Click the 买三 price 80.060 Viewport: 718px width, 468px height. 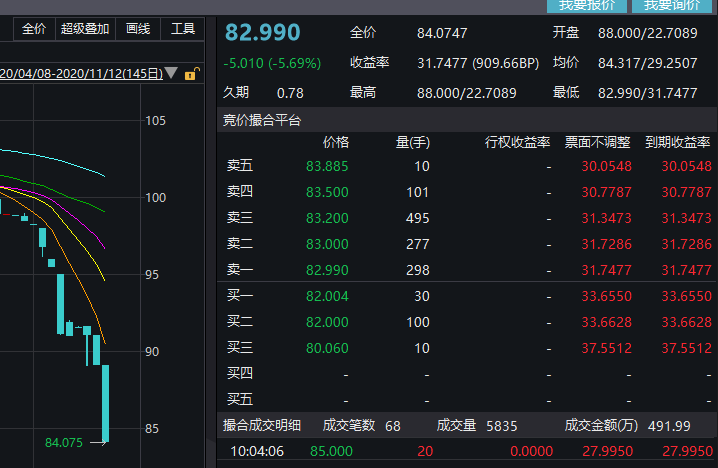(327, 348)
